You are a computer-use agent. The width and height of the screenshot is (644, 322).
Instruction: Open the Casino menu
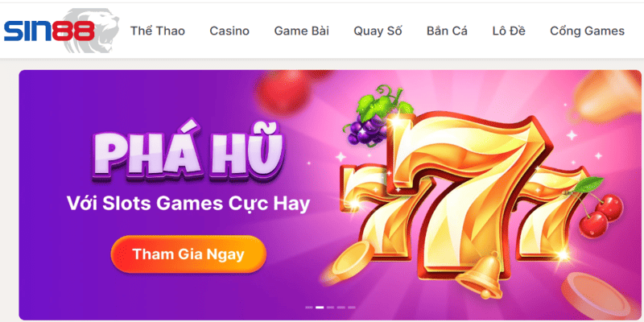[229, 31]
